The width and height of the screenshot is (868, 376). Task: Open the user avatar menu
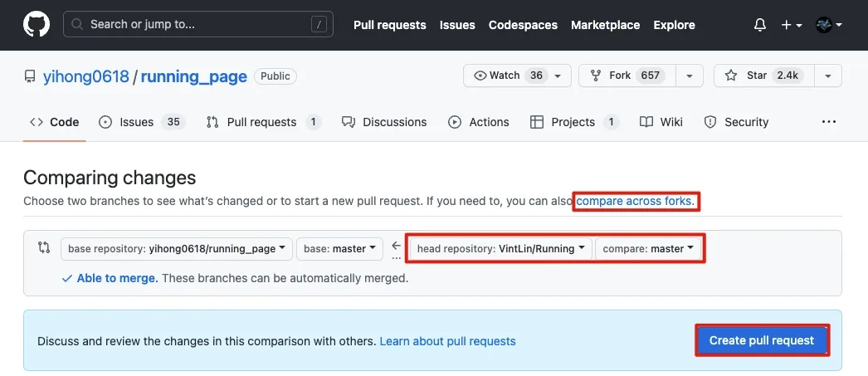829,25
